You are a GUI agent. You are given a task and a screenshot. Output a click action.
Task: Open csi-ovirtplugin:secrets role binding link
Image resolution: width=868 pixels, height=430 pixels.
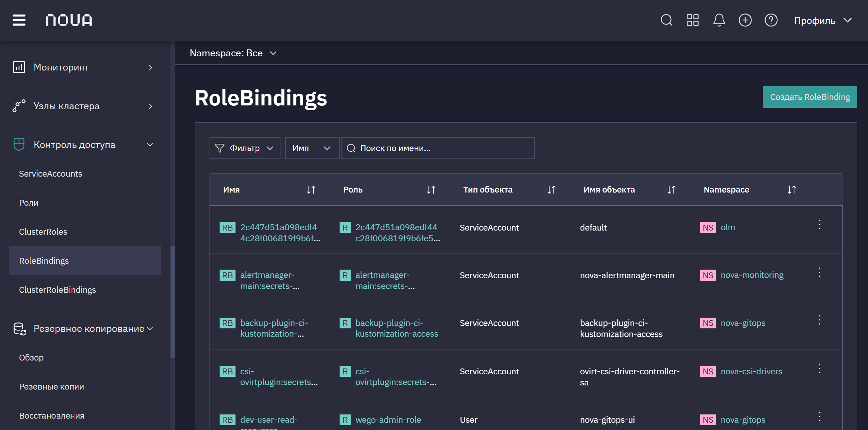pyautogui.click(x=279, y=376)
